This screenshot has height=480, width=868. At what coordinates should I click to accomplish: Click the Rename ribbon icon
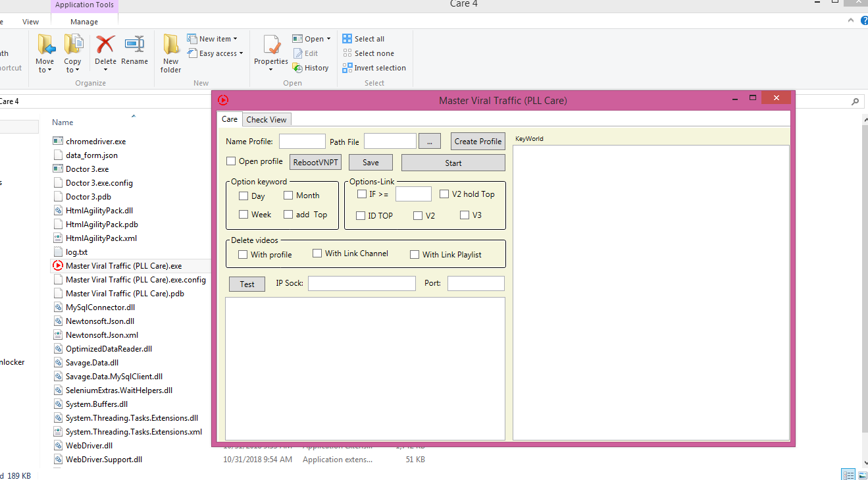coord(134,44)
